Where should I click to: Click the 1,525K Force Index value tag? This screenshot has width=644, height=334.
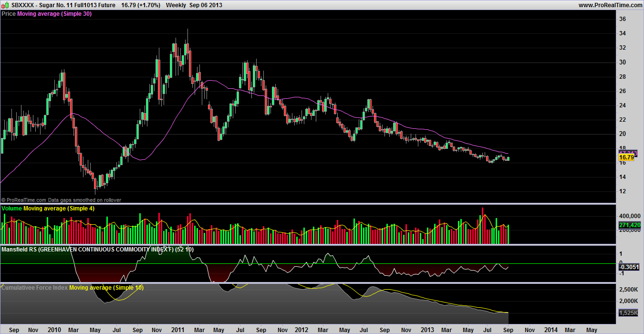628,313
